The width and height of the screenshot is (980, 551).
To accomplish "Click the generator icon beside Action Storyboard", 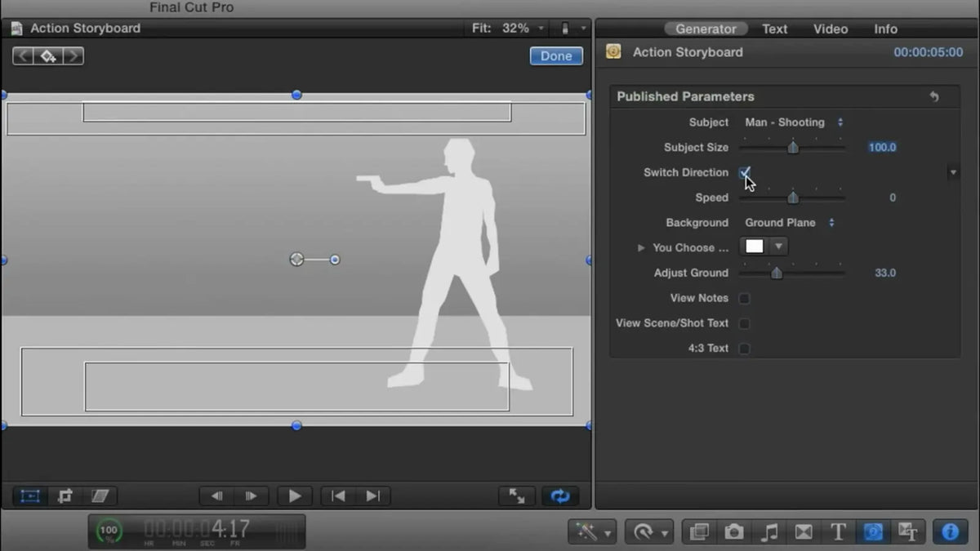I will tap(613, 52).
